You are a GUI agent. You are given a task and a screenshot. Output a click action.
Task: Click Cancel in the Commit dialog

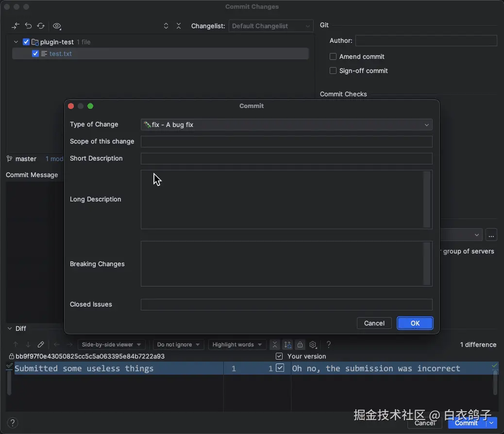click(374, 323)
